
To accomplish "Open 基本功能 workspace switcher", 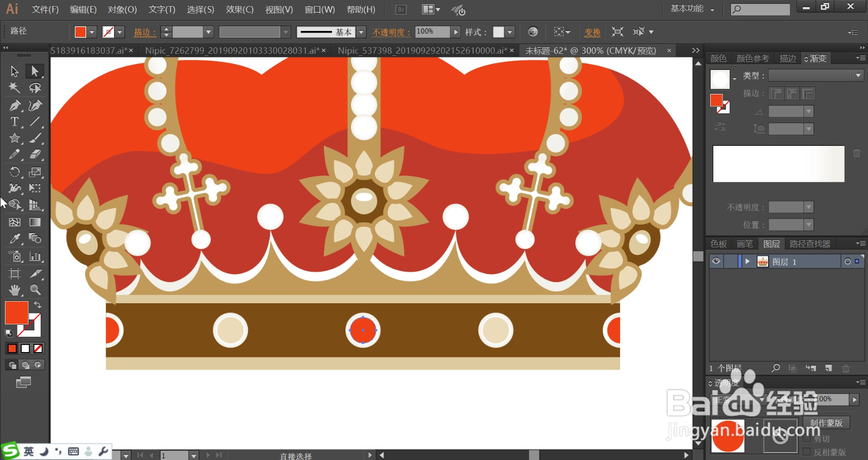I will point(693,9).
